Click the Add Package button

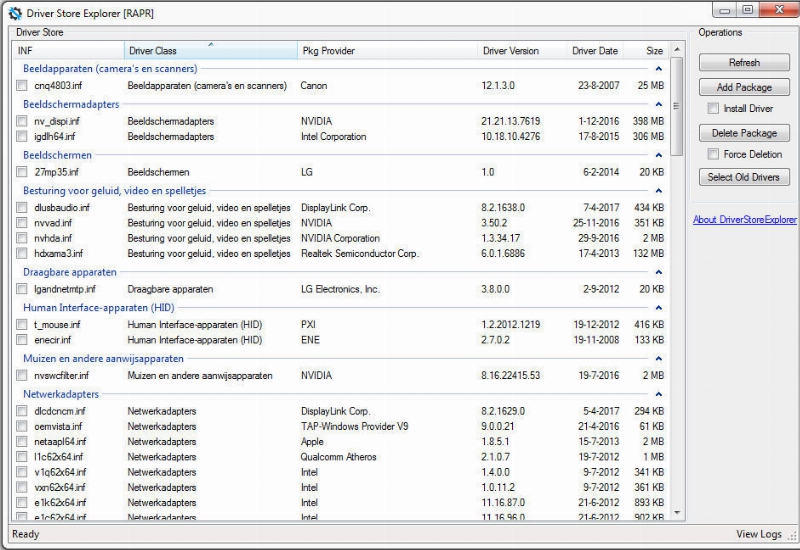tap(744, 87)
